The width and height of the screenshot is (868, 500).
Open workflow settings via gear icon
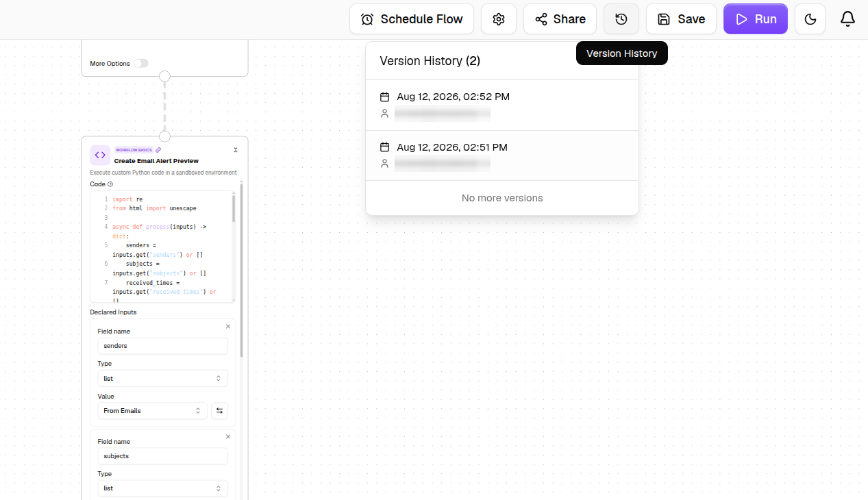click(499, 19)
